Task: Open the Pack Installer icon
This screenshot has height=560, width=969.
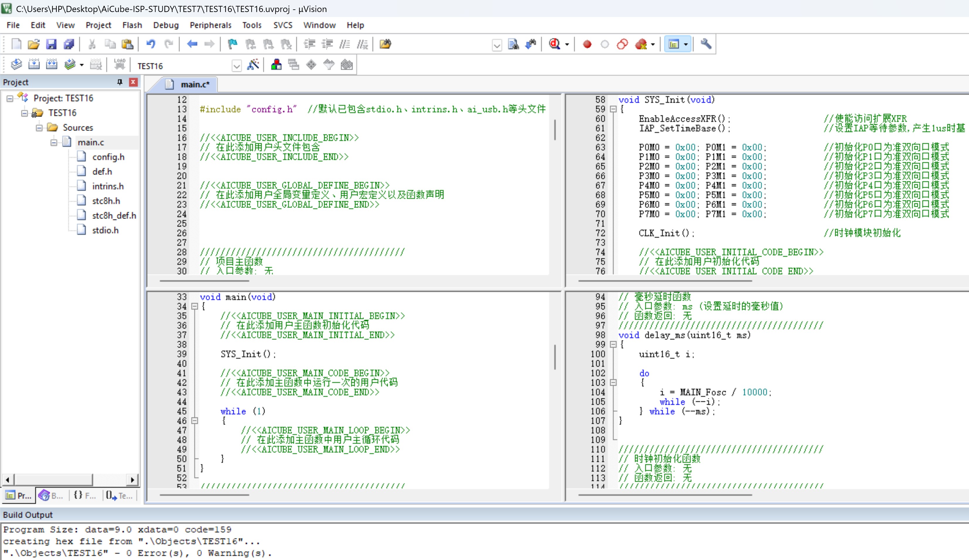Action: tap(347, 65)
